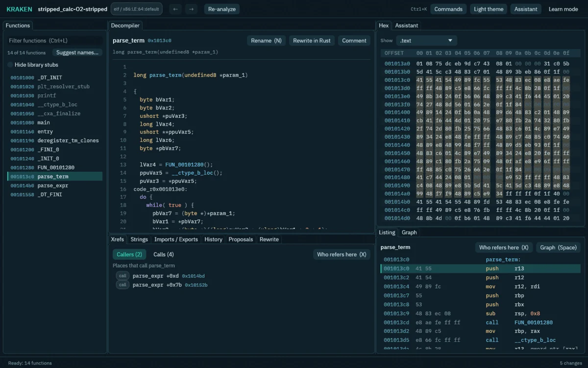Click listing row mov r12, rdi

(x=481, y=287)
